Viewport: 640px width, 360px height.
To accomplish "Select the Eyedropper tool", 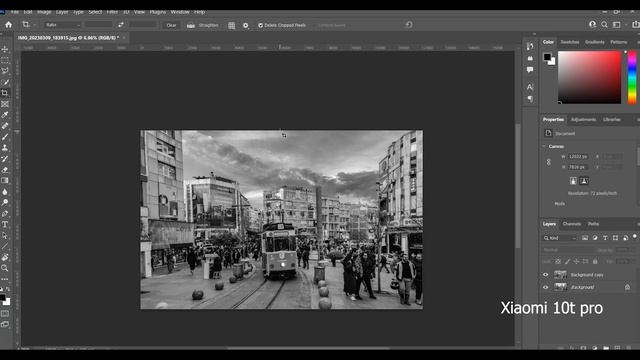I will pos(5,115).
